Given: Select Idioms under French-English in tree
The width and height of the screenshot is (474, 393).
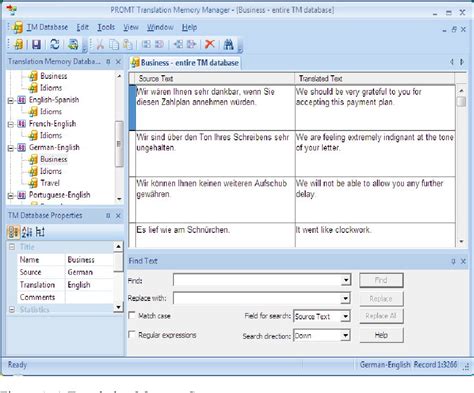Looking at the screenshot, I should pyautogui.click(x=51, y=136).
